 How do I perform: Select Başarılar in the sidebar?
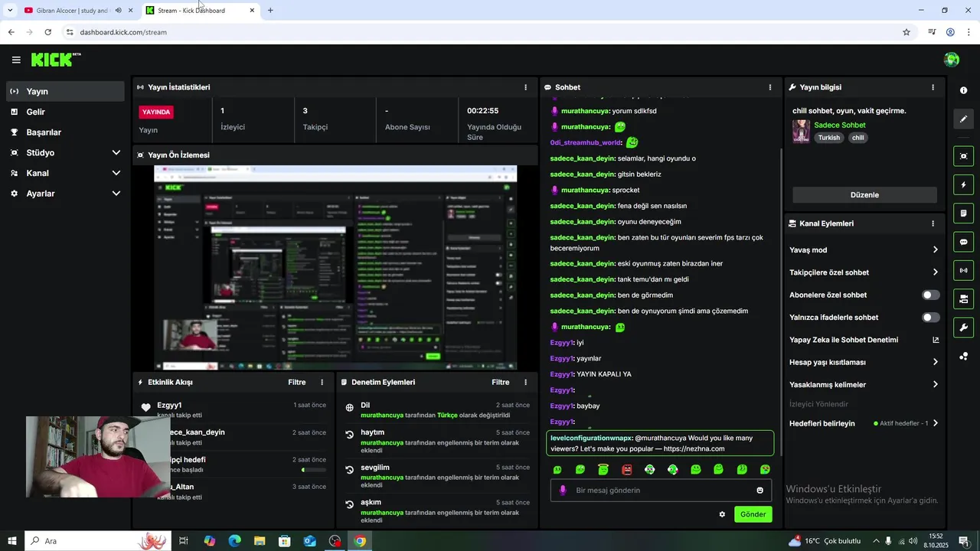point(65,132)
